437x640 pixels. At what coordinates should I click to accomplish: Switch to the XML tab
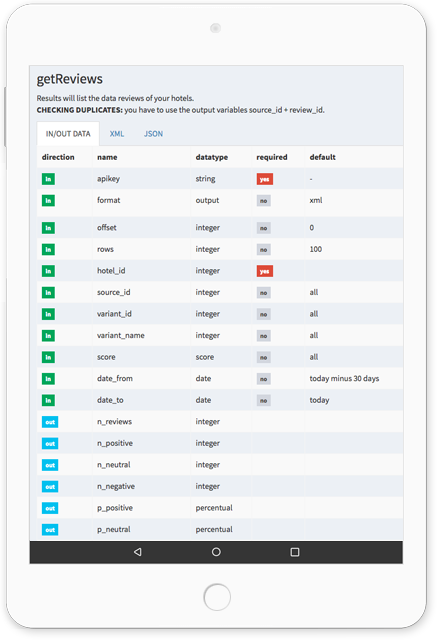coord(117,134)
